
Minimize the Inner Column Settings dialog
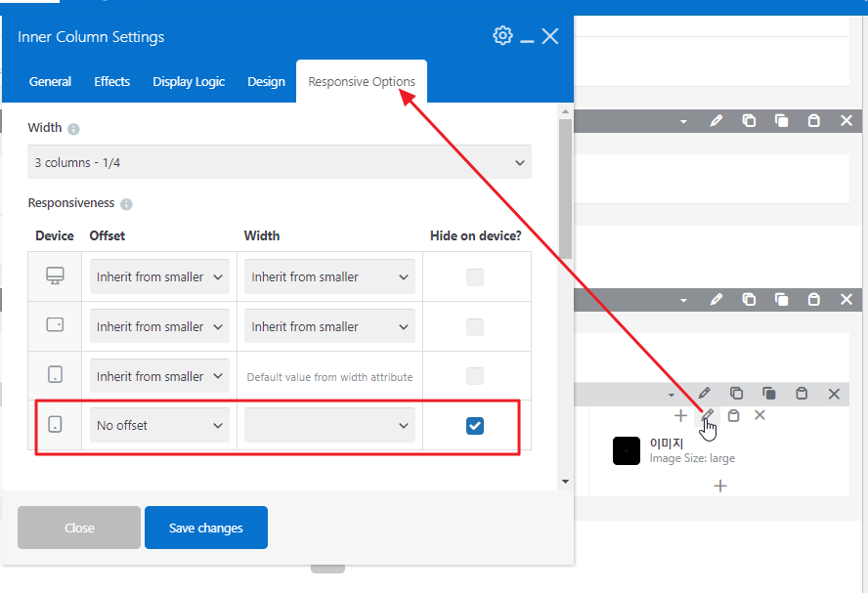click(x=527, y=41)
